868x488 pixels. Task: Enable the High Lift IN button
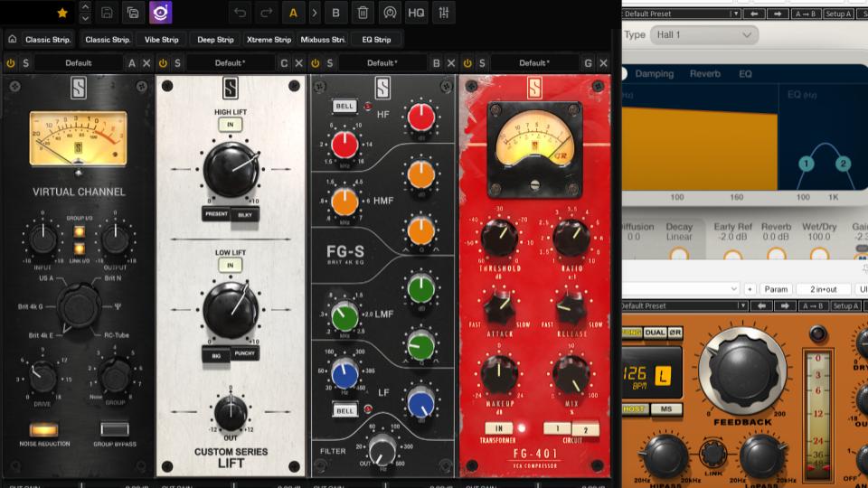pos(230,125)
